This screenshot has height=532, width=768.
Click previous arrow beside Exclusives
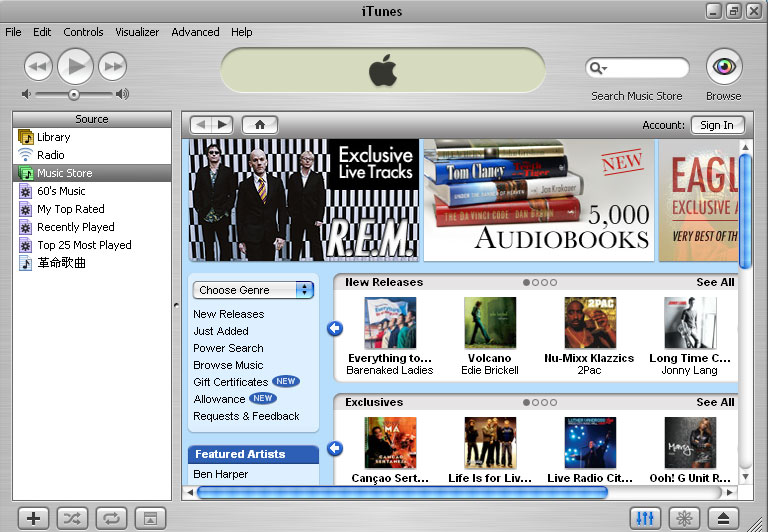coord(335,448)
